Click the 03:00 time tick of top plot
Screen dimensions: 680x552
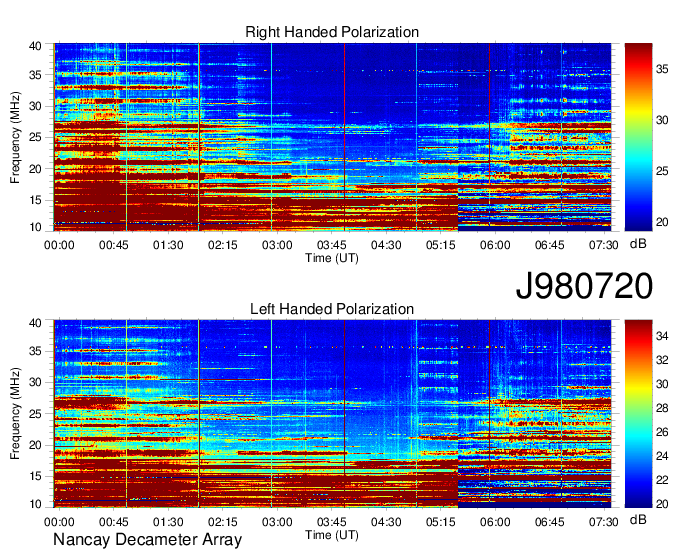pos(277,245)
